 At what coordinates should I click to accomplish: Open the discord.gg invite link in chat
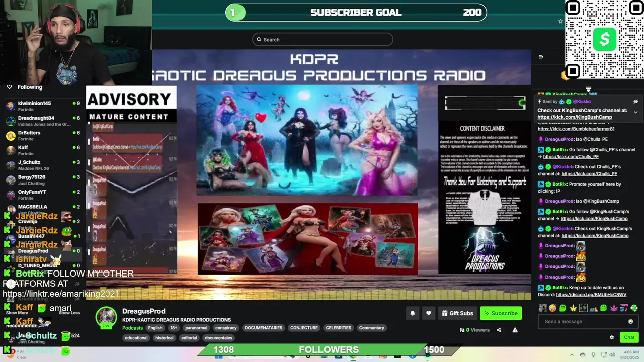pyautogui.click(x=591, y=295)
